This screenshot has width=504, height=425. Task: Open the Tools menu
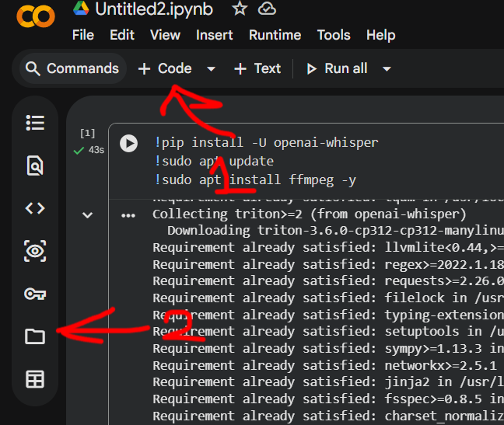coord(334,35)
